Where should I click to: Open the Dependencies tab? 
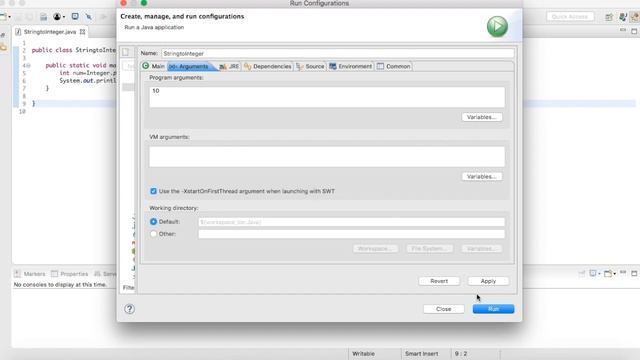click(x=268, y=67)
